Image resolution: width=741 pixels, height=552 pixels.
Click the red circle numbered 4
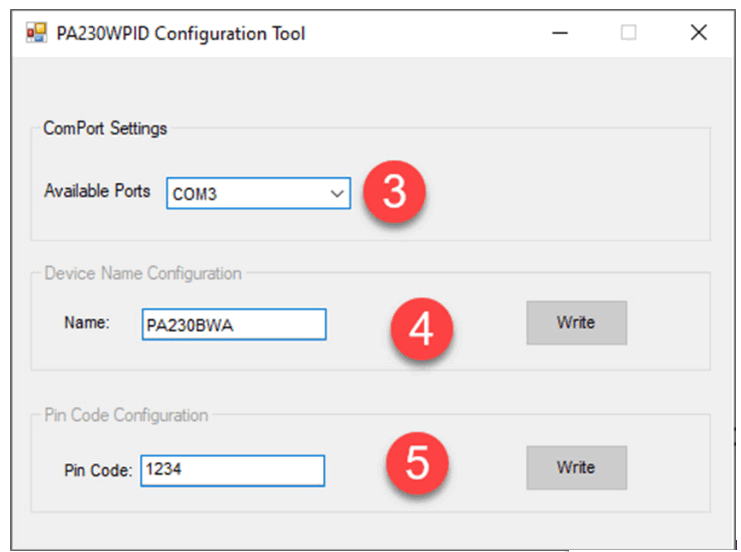(x=422, y=328)
